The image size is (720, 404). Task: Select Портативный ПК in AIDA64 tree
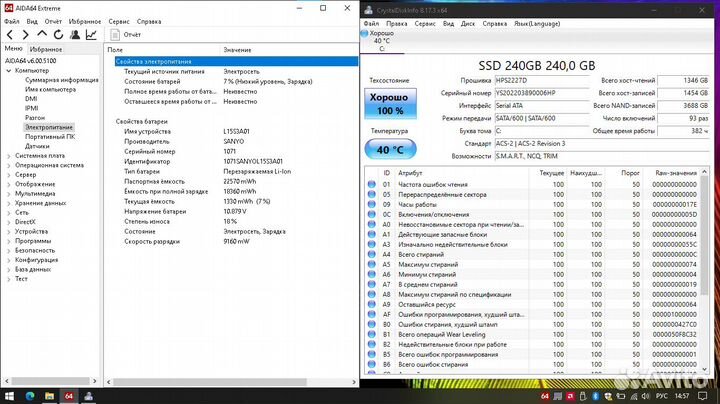tap(50, 137)
